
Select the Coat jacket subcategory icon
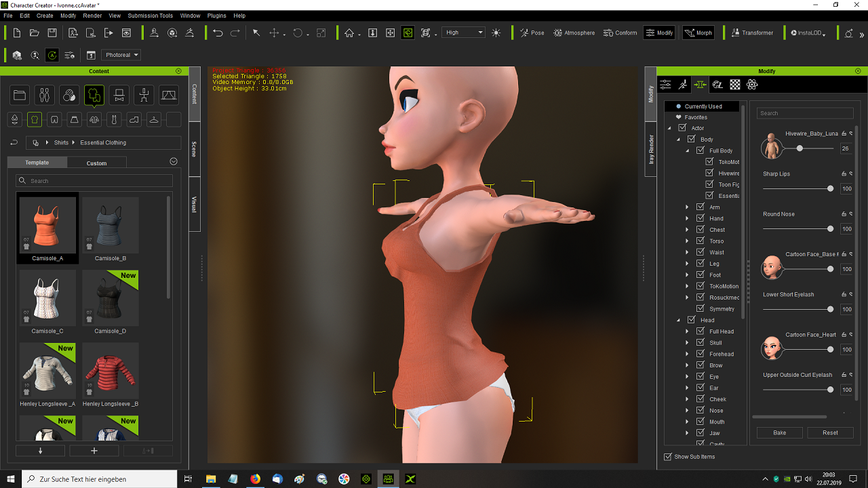[94, 120]
